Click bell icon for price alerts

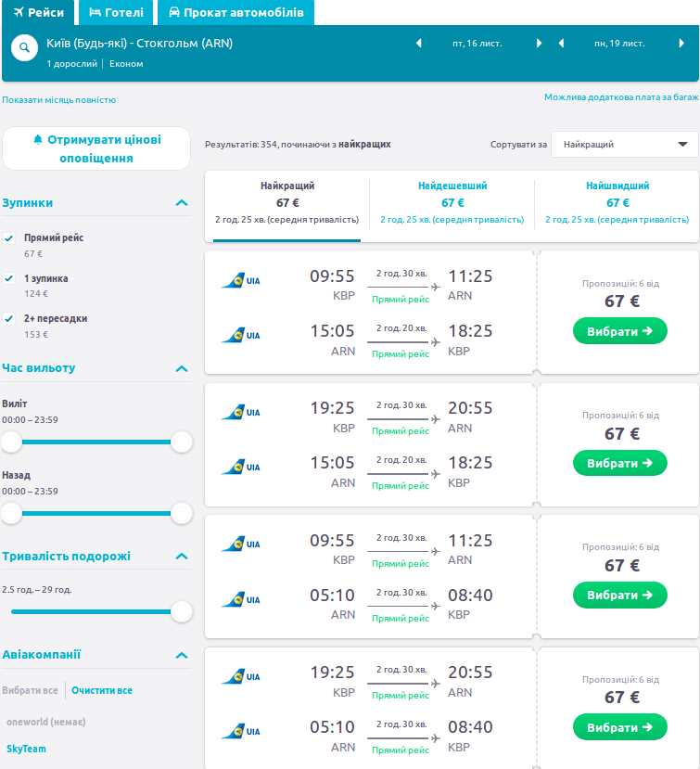(x=38, y=139)
